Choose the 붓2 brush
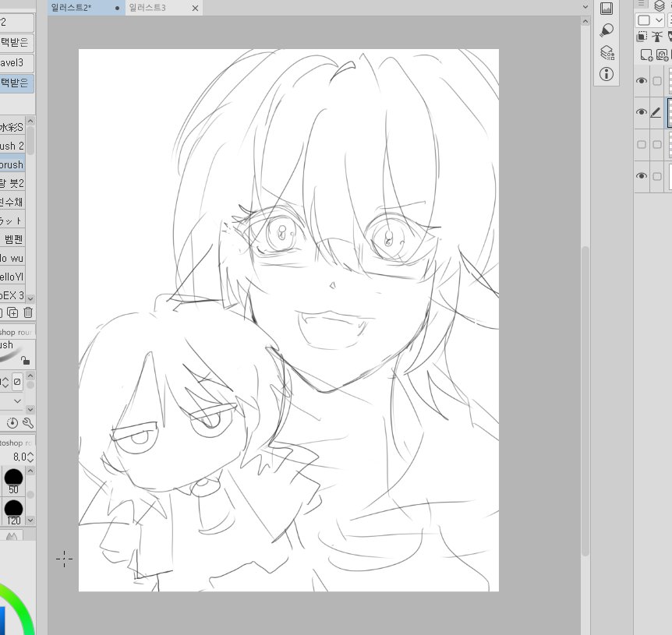Viewport: 672px width, 635px height. (x=12, y=183)
